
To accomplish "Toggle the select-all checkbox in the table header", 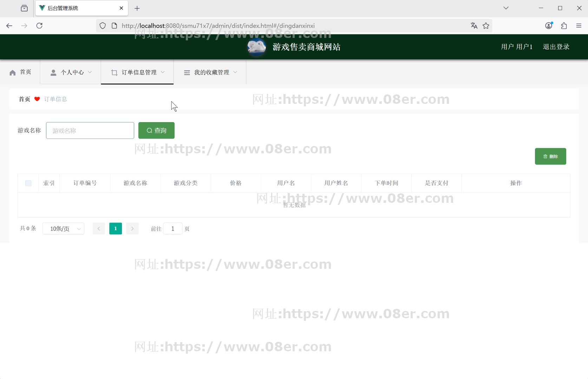I will click(28, 183).
